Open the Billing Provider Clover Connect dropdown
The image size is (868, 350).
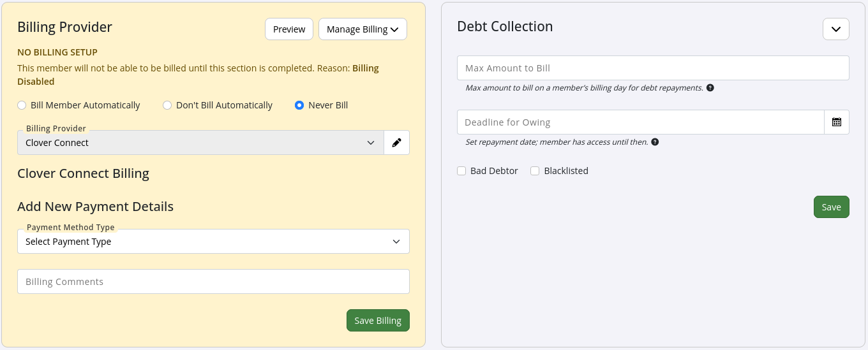coord(200,143)
